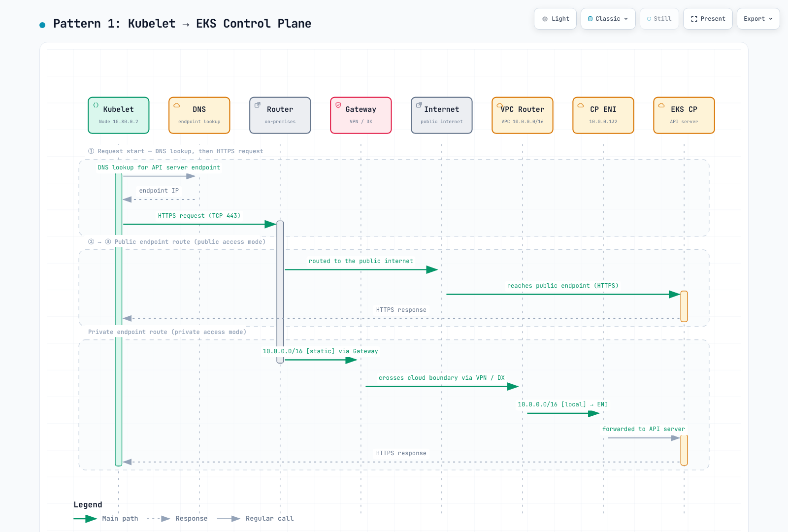Click the shield icon on Gateway node
Image resolution: width=788 pixels, height=532 pixels.
pyautogui.click(x=338, y=105)
